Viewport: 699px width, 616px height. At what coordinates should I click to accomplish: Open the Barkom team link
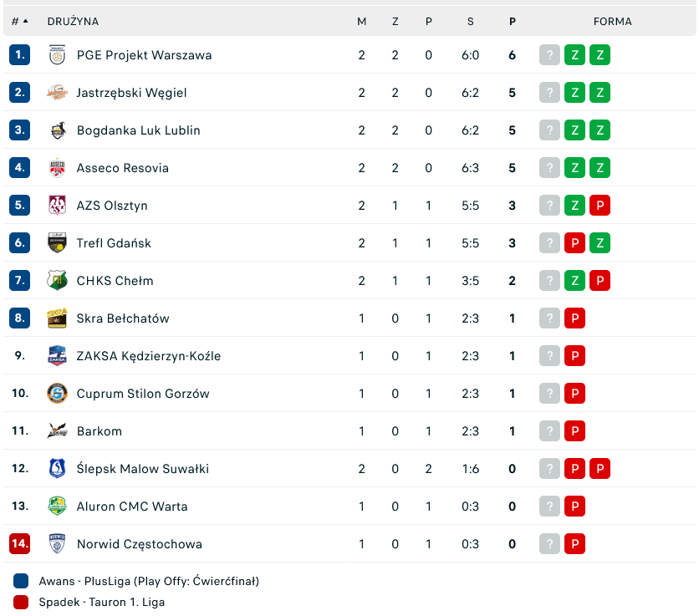[99, 431]
